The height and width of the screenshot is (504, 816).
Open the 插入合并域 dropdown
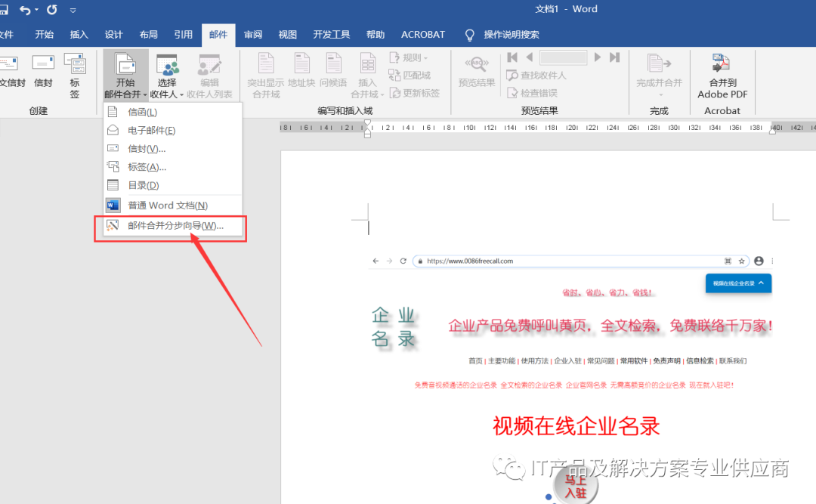(367, 76)
